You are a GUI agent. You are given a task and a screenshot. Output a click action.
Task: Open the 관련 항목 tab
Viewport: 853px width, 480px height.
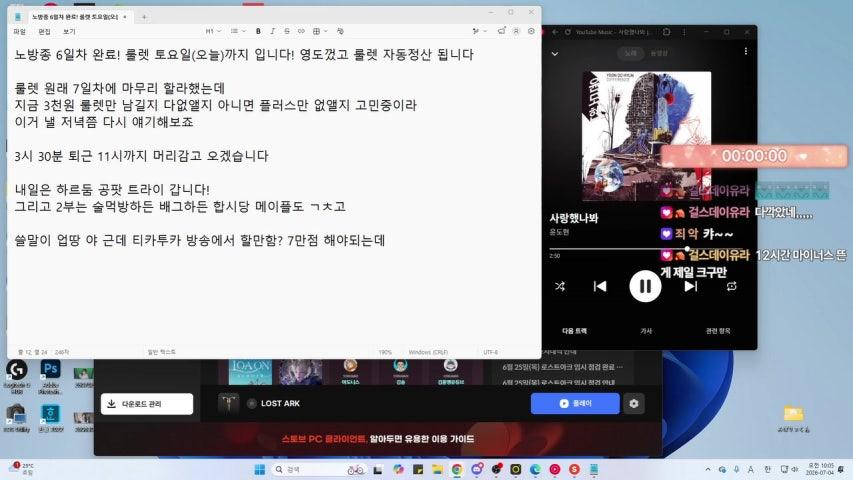point(718,331)
